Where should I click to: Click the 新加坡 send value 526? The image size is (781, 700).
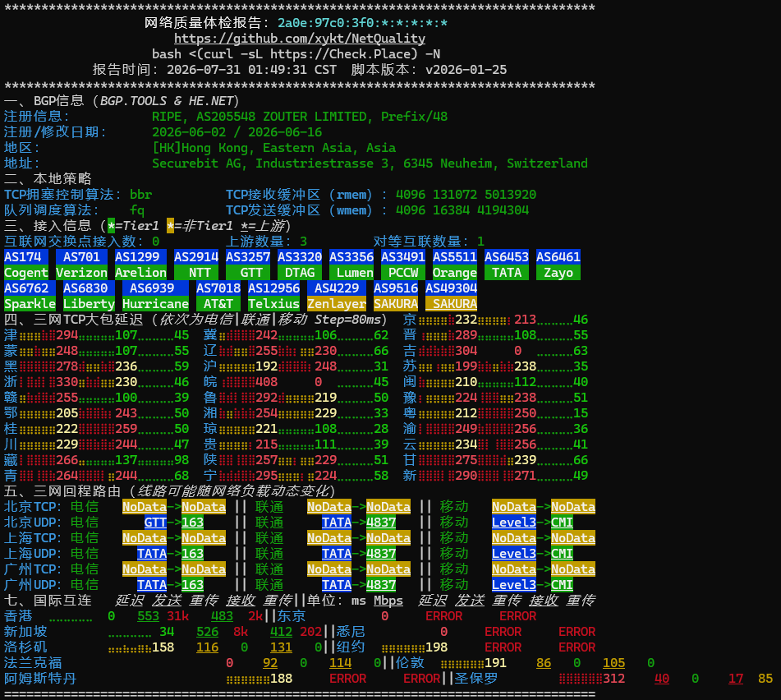click(207, 632)
